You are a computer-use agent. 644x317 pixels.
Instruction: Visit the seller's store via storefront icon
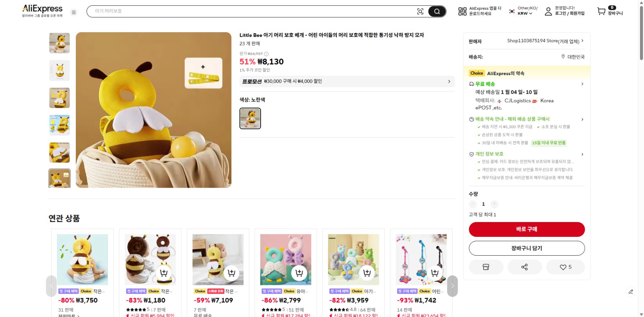tap(486, 267)
